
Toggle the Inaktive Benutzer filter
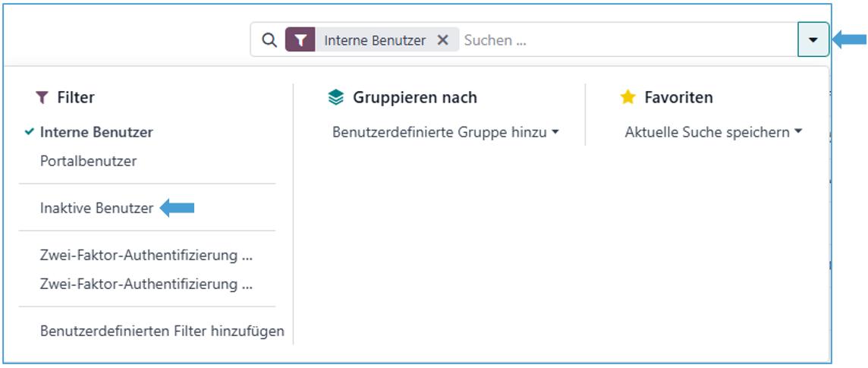pos(96,208)
